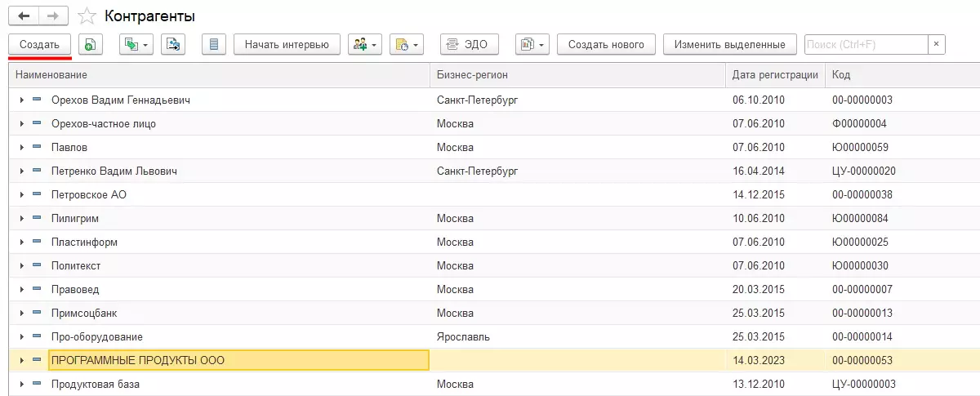Click the back navigation arrow
Screen dimensions: 980x396
tap(24, 16)
